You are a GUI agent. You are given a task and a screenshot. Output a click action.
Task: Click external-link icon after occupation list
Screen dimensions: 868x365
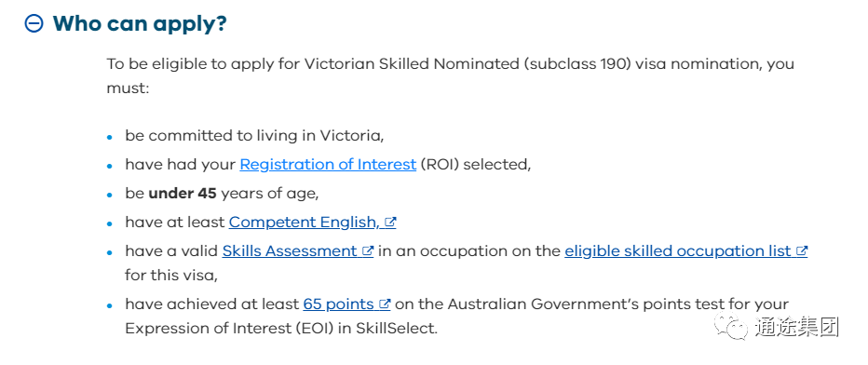click(x=802, y=250)
